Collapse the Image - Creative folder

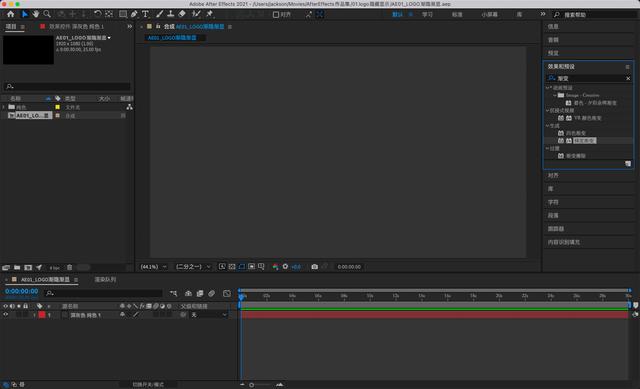(x=555, y=95)
